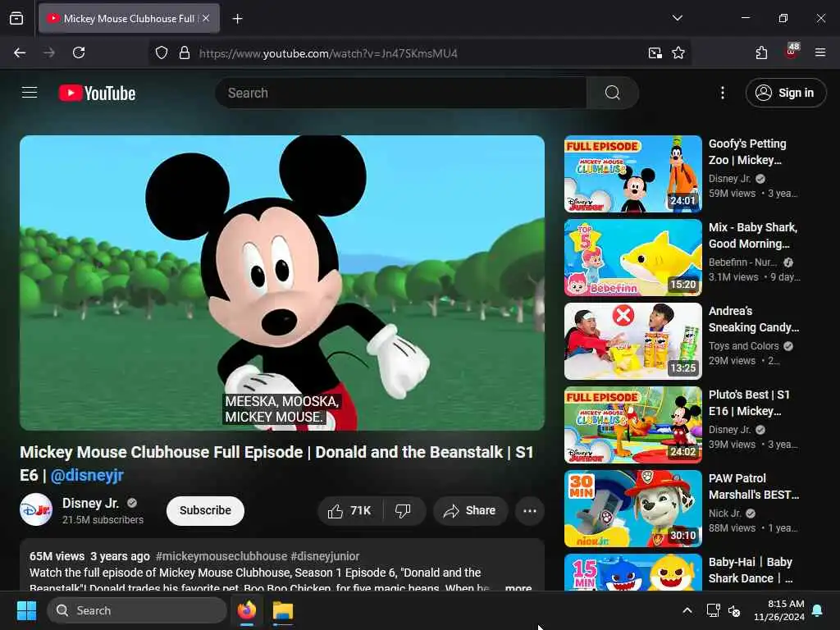Click the Windows taskbar Search box
The width and height of the screenshot is (840, 630).
click(x=137, y=610)
